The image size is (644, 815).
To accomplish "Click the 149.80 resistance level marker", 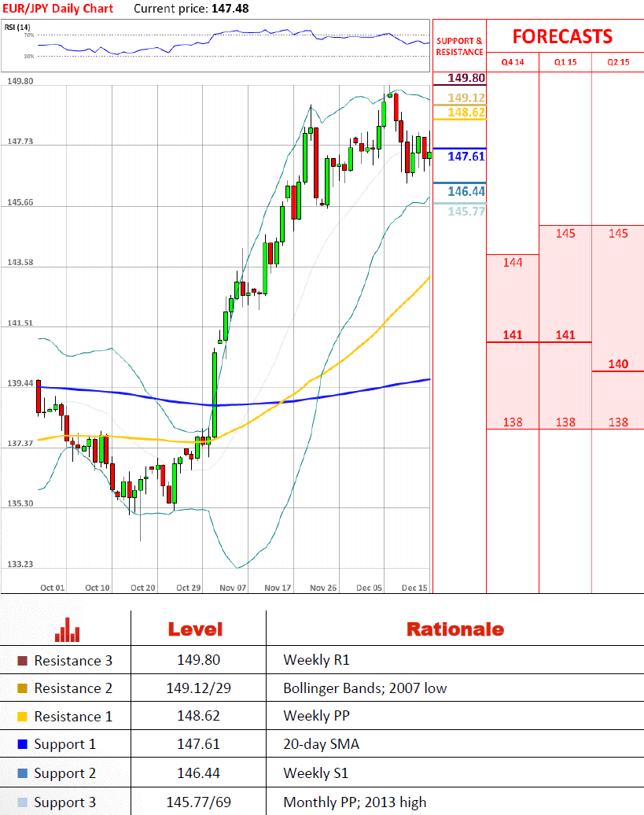I will coord(466,78).
